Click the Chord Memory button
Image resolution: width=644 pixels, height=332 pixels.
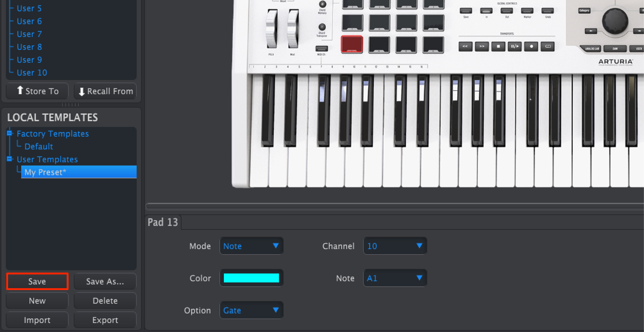point(322,4)
